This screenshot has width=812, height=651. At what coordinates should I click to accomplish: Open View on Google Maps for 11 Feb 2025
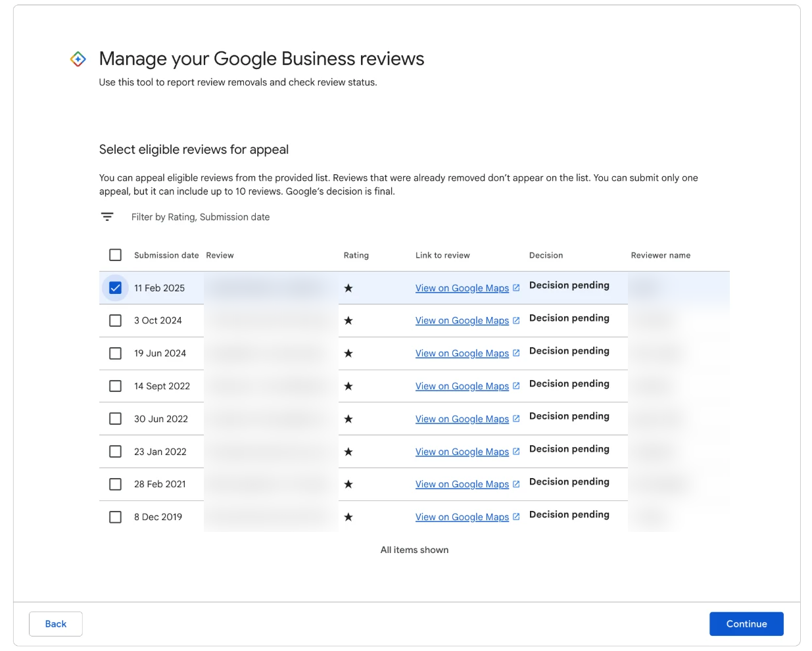coord(462,288)
